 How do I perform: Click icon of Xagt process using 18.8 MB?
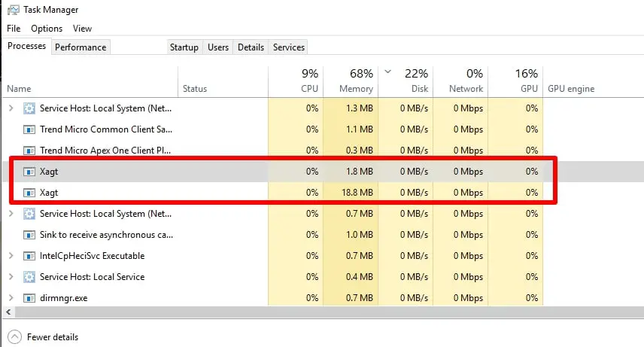coord(29,193)
